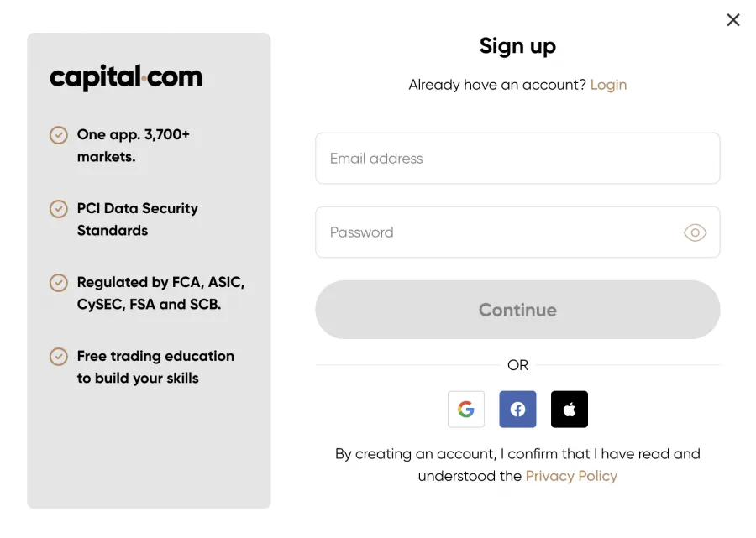The height and width of the screenshot is (538, 756).
Task: Click checkmark beside Free trading education
Action: [x=59, y=357]
